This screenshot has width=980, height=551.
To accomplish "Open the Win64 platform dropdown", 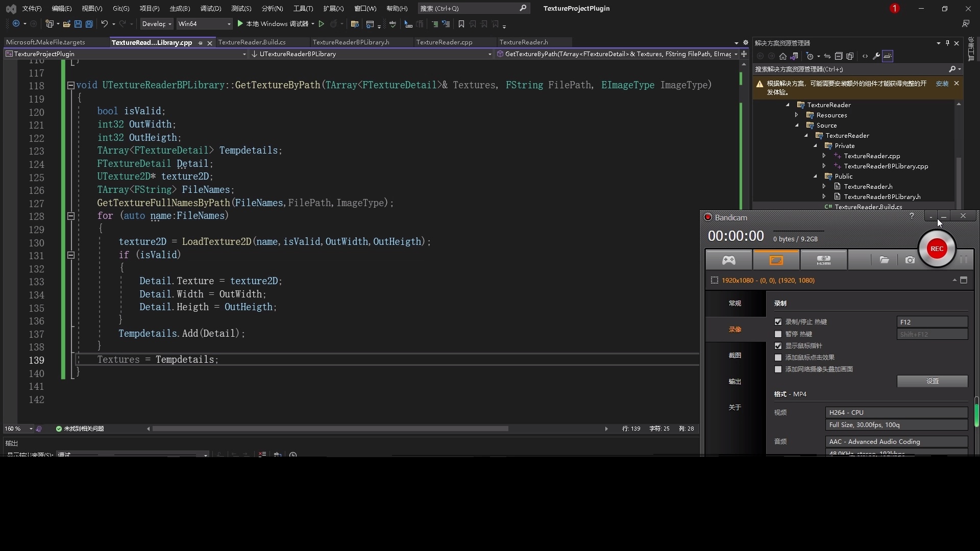I will (204, 24).
